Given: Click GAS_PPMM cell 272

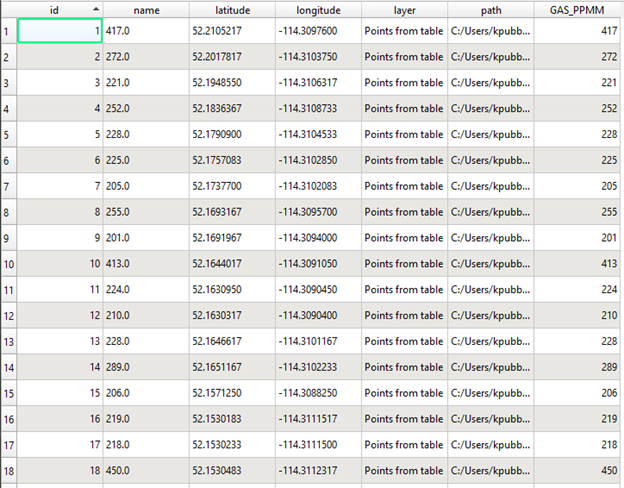Looking at the screenshot, I should point(577,57).
